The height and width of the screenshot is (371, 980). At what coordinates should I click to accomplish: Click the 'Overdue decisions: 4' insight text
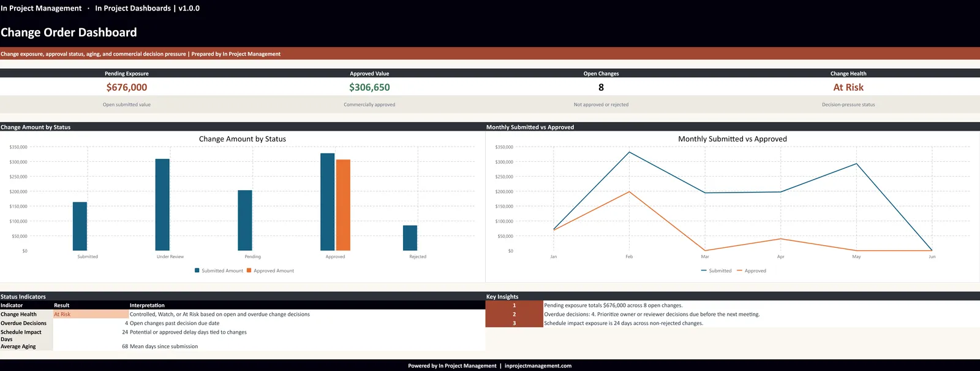[652, 315]
